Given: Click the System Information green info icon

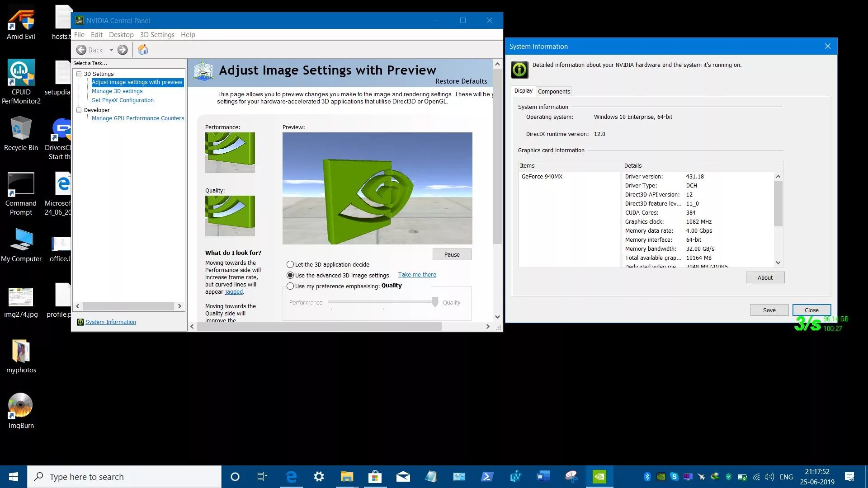Looking at the screenshot, I should [x=519, y=70].
